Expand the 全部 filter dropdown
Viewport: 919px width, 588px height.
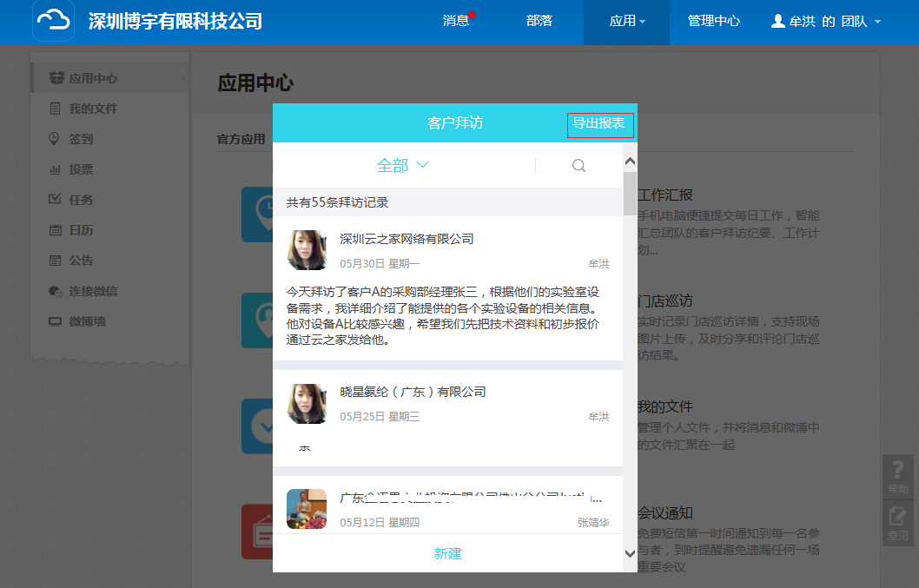tap(402, 165)
